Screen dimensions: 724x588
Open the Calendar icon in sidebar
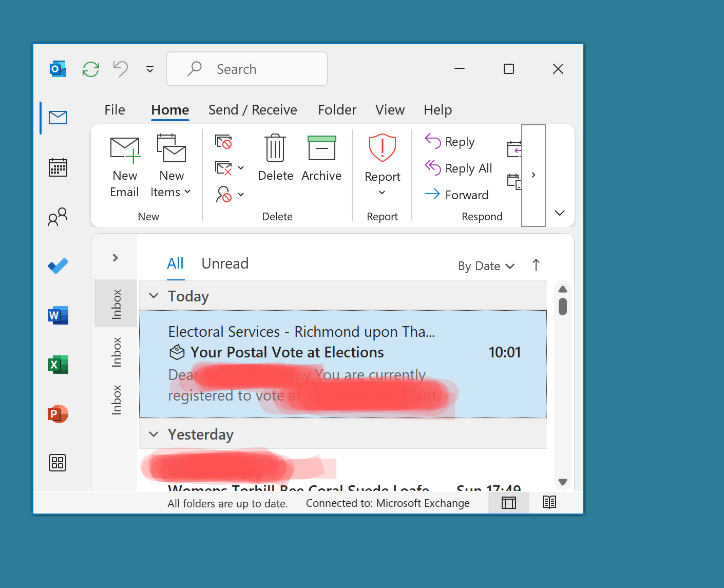[58, 167]
